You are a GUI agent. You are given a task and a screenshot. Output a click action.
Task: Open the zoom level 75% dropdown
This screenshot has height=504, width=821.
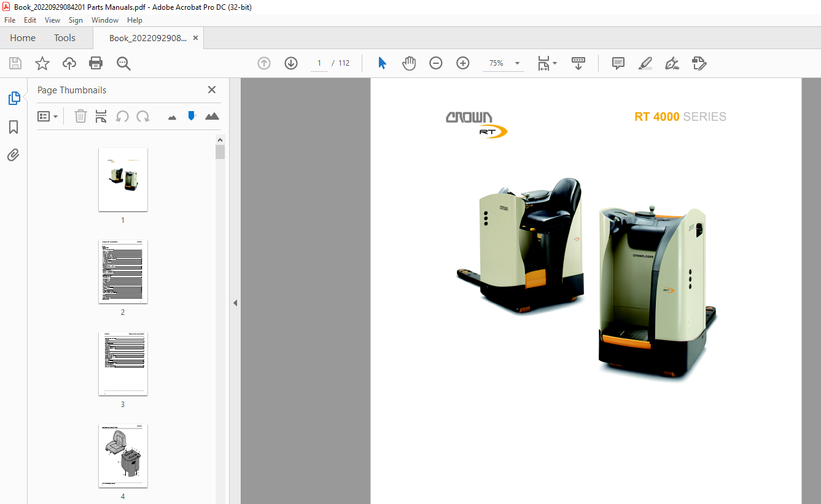(517, 63)
